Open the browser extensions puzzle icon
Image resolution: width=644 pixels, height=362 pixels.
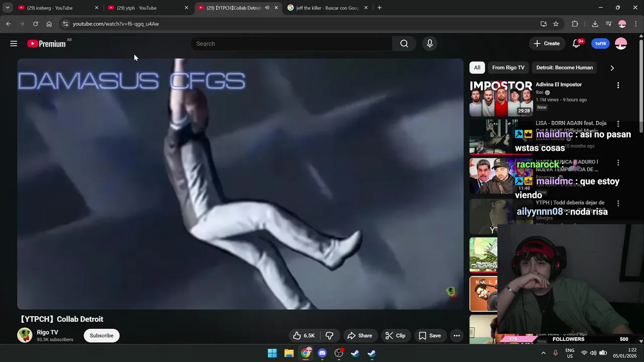[x=575, y=24]
